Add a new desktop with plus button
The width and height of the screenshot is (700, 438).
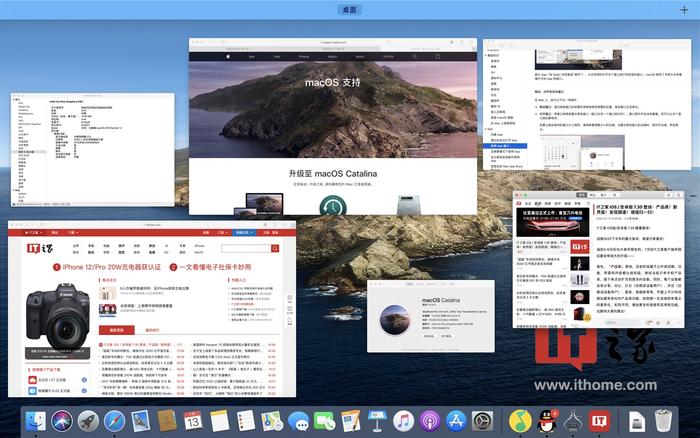pos(684,10)
